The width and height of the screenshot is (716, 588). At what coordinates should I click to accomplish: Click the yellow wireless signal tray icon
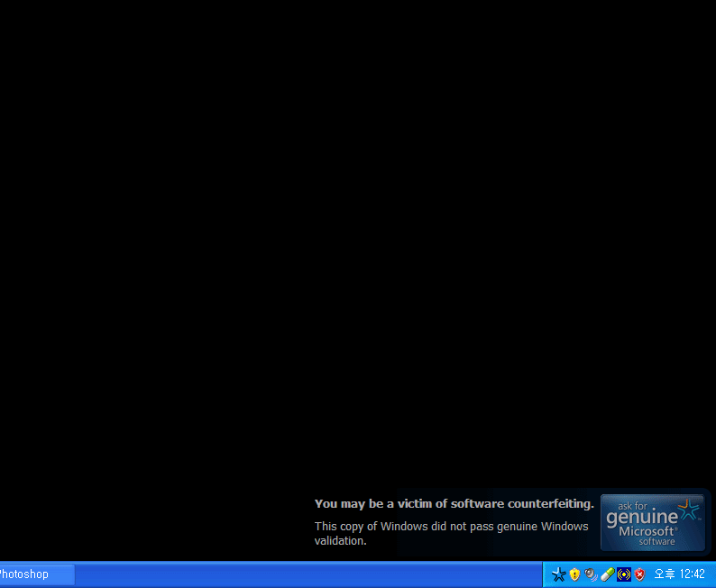click(624, 574)
